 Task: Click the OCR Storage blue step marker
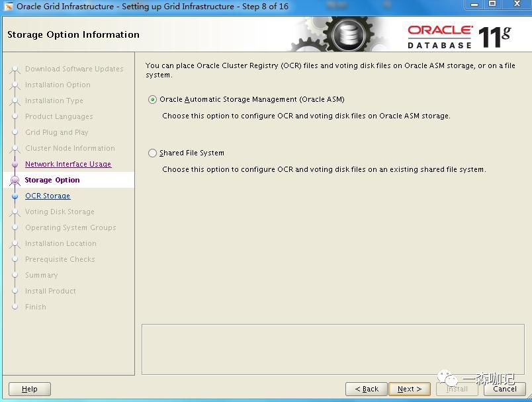click(x=15, y=196)
